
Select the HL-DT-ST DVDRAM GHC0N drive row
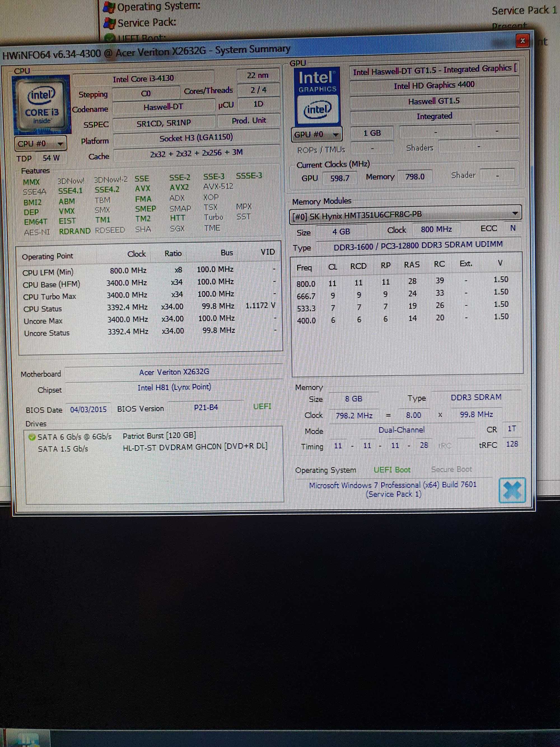point(154,448)
